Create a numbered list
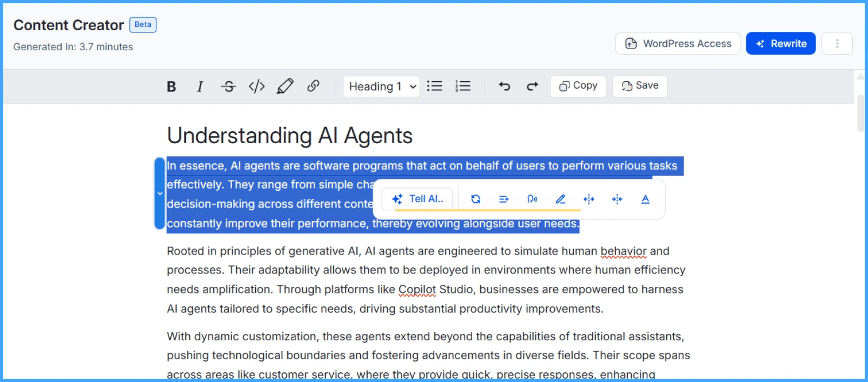The width and height of the screenshot is (868, 382). click(x=463, y=86)
